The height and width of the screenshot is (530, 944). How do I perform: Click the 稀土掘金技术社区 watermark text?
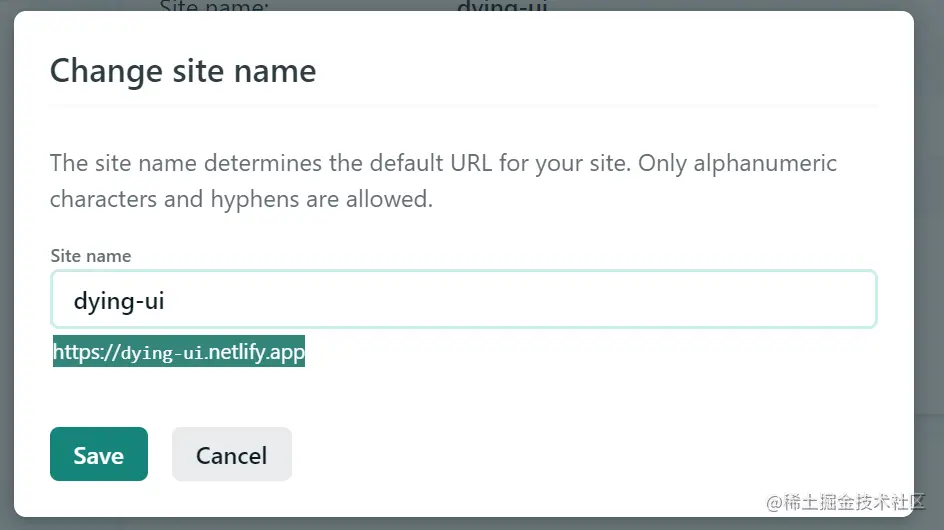click(856, 501)
